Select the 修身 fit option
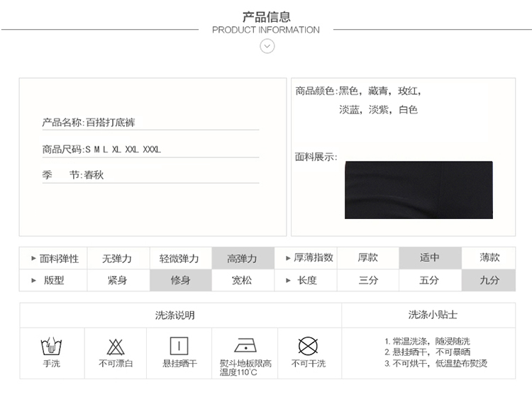Screen dimensions: 532x397 point(180,280)
